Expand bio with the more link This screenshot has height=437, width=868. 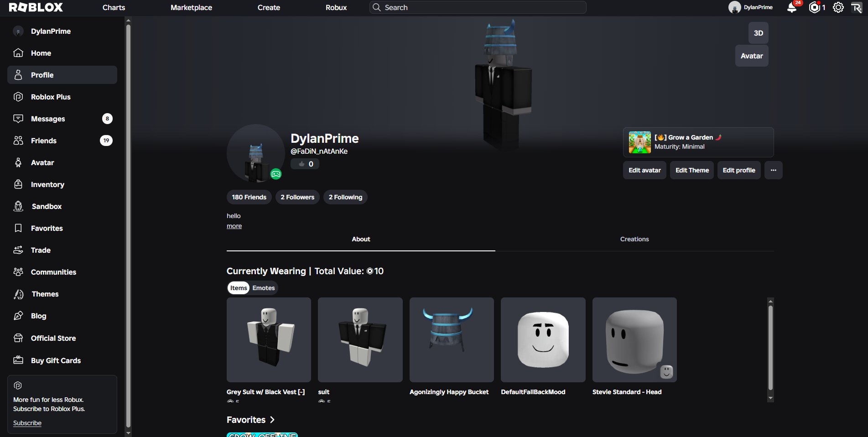point(234,226)
